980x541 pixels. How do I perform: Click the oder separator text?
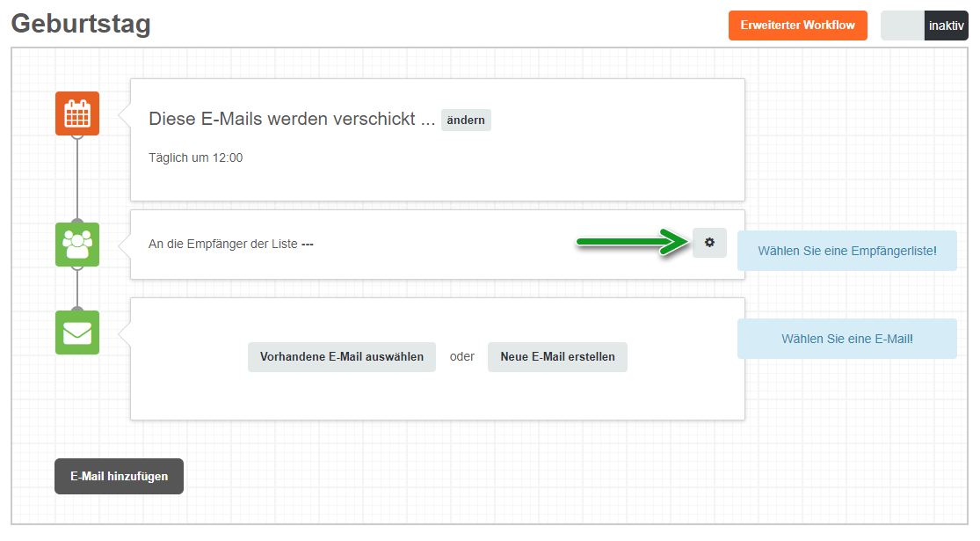462,357
